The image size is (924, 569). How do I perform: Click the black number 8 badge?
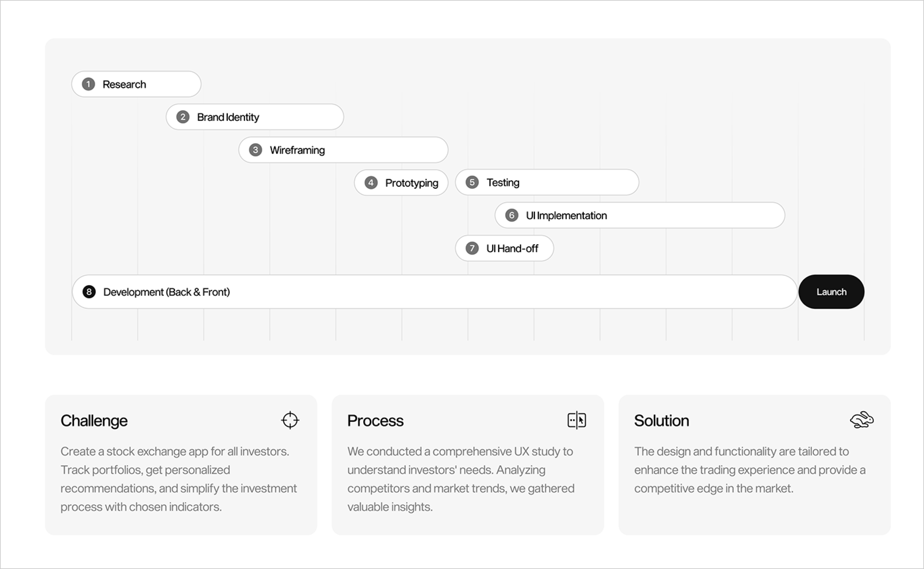89,292
